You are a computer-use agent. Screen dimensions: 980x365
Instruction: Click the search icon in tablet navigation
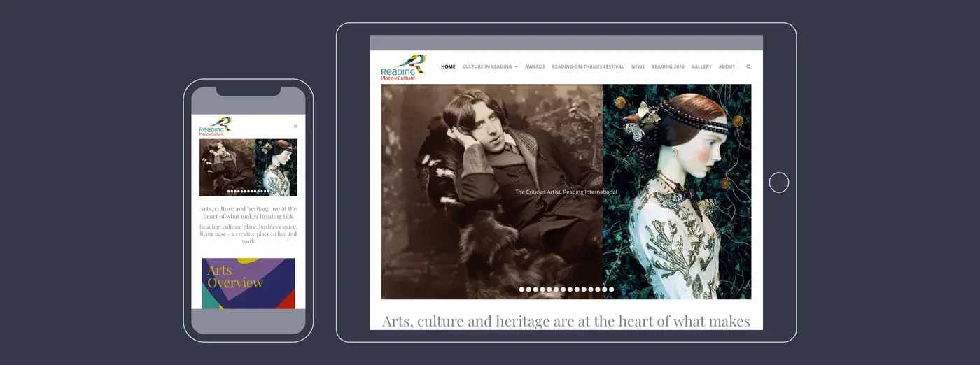click(x=748, y=67)
